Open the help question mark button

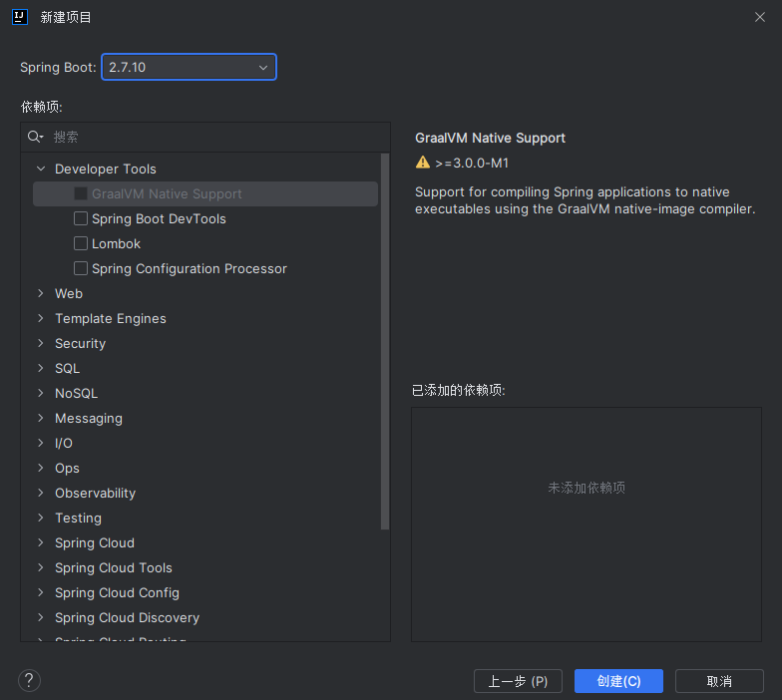(x=29, y=680)
